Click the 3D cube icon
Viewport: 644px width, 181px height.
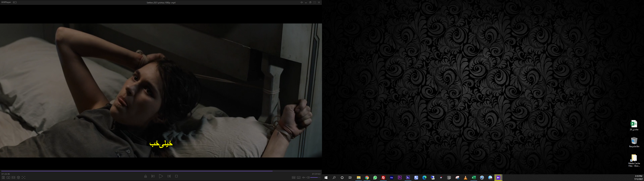coord(18,177)
